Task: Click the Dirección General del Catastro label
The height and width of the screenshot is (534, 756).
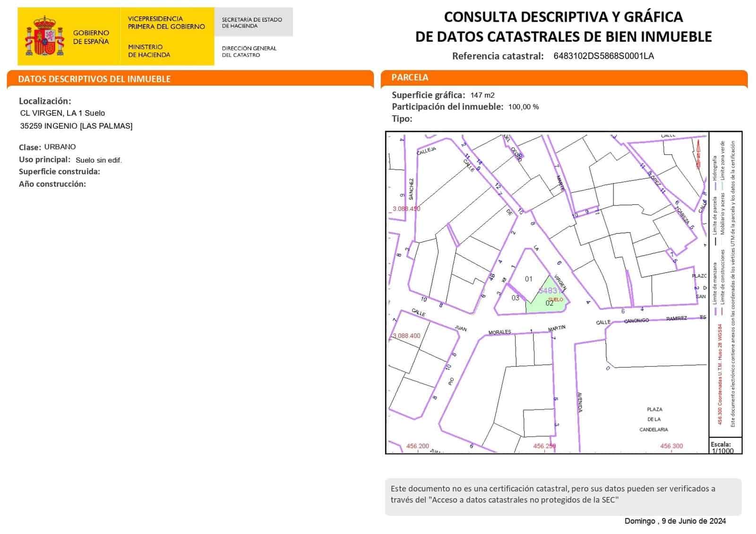Action: [249, 52]
